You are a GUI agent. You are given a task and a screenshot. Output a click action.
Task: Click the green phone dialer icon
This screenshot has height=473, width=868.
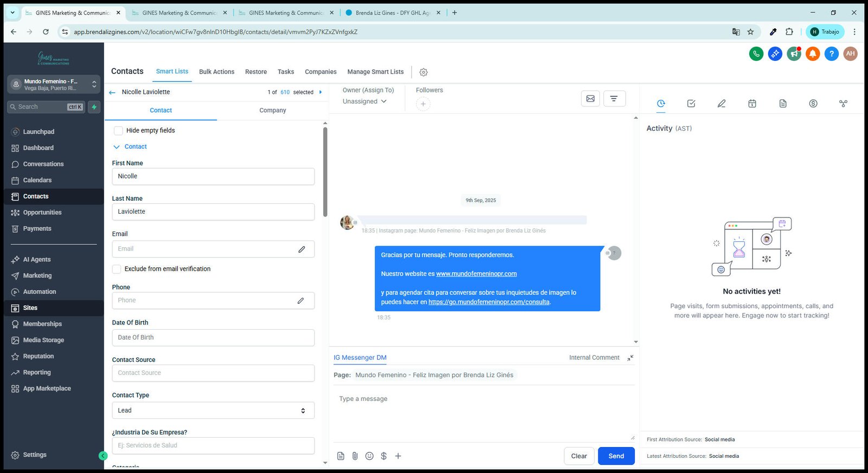[756, 54]
